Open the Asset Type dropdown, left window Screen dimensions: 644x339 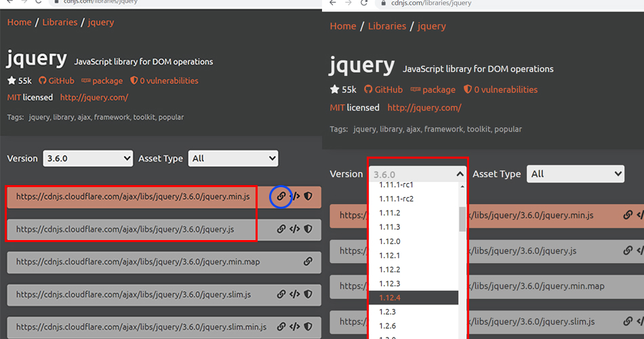(x=233, y=158)
